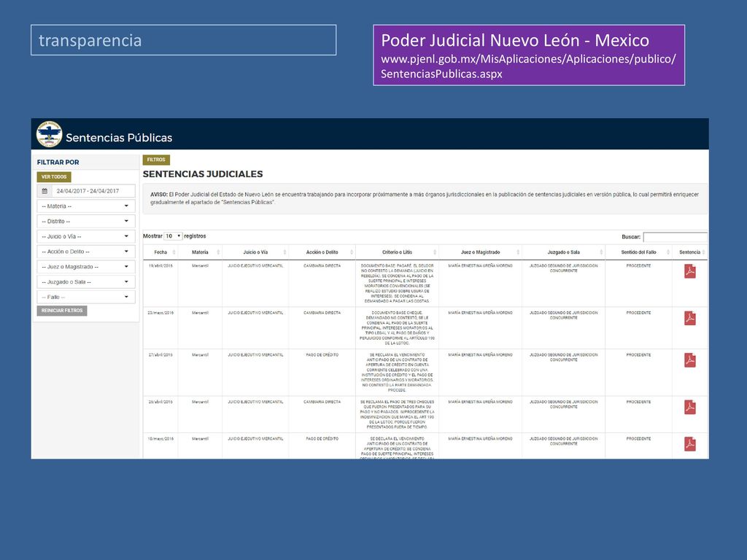Expand the Acción o Delito filter dropdown
The width and height of the screenshot is (747, 560).
tap(86, 252)
